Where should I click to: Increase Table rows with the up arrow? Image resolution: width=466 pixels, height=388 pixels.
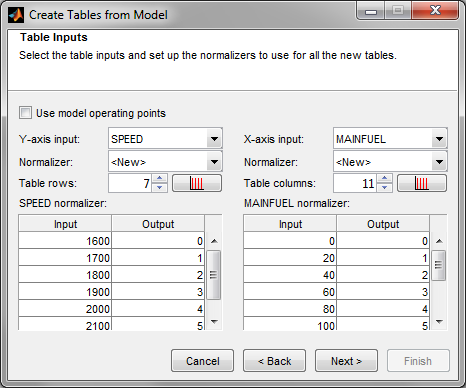tap(160, 178)
